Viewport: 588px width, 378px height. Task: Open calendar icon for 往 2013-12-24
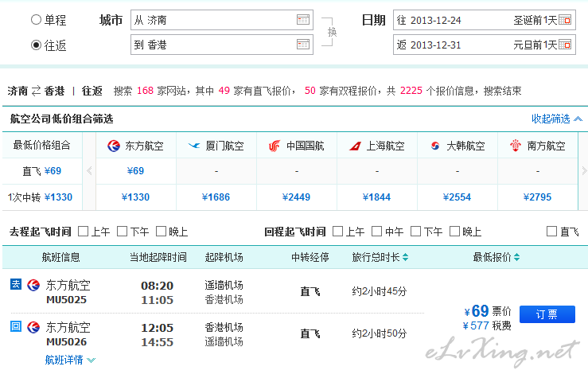(565, 20)
